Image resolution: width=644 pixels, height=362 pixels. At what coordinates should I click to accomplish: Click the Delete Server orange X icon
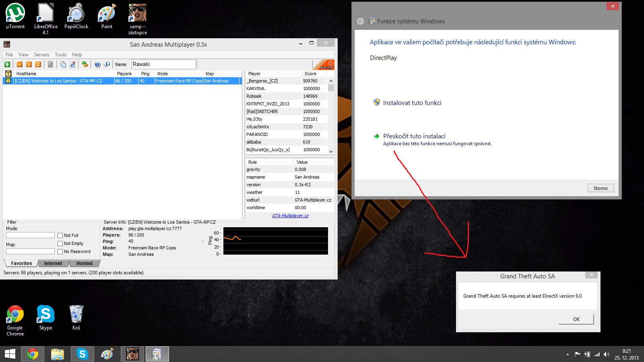click(x=29, y=64)
